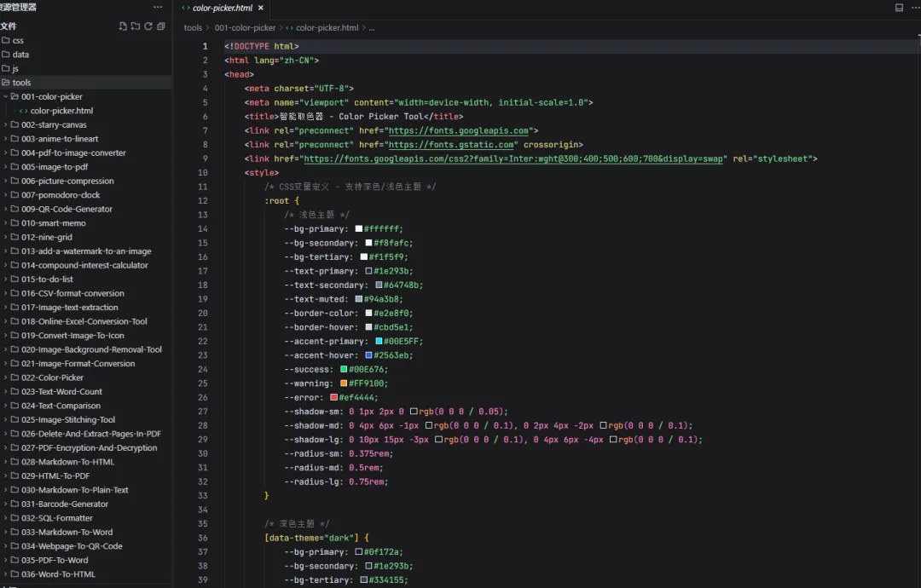The image size is (921, 588).
Task: Select the 015-to-do-list folder
Action: tap(86, 280)
